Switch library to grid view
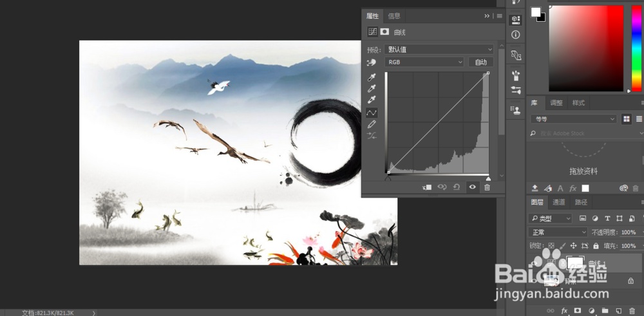This screenshot has height=316, width=644. [x=627, y=119]
